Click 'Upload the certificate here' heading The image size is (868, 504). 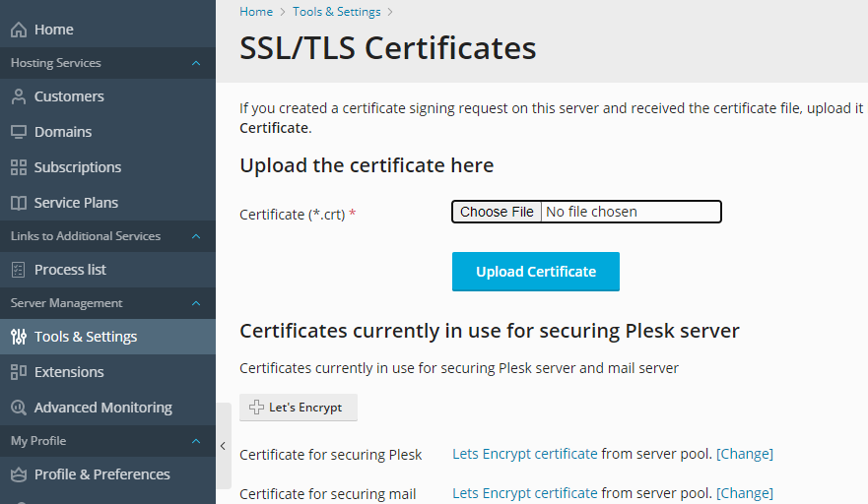pyautogui.click(x=367, y=165)
